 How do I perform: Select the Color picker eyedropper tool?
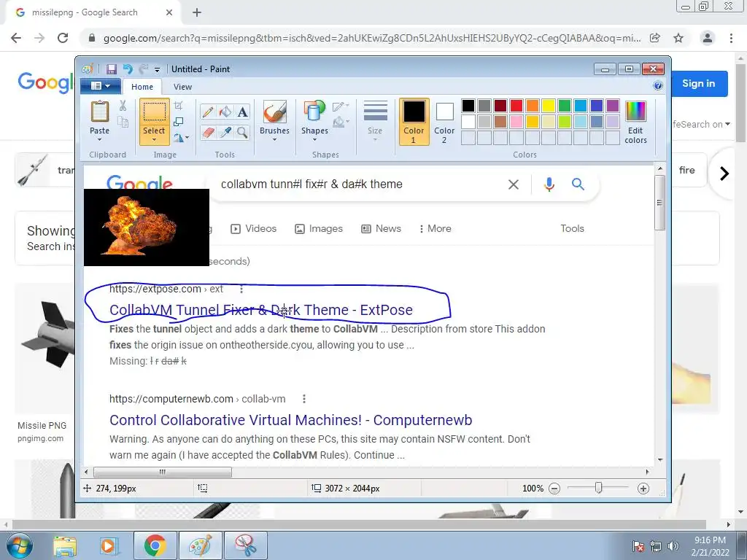pyautogui.click(x=225, y=132)
